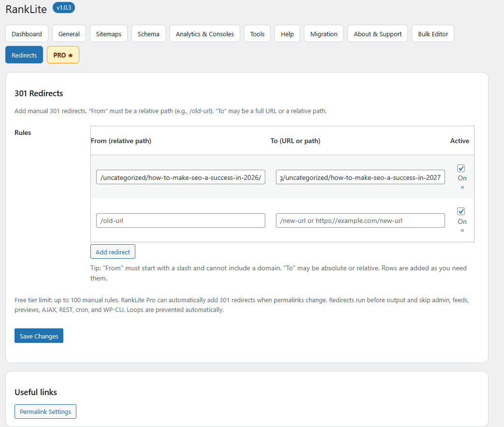Open the Bulk Editor tab
Image resolution: width=504 pixels, height=427 pixels.
[432, 34]
